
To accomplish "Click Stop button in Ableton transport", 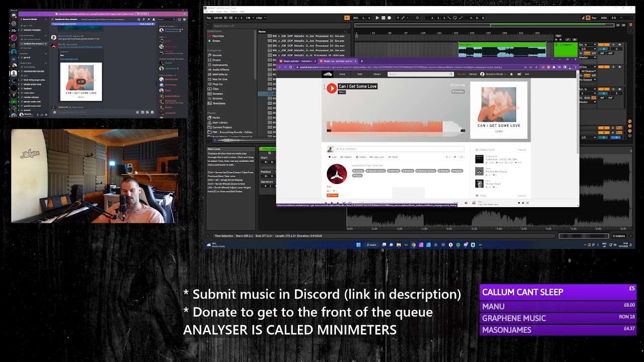I will point(383,18).
